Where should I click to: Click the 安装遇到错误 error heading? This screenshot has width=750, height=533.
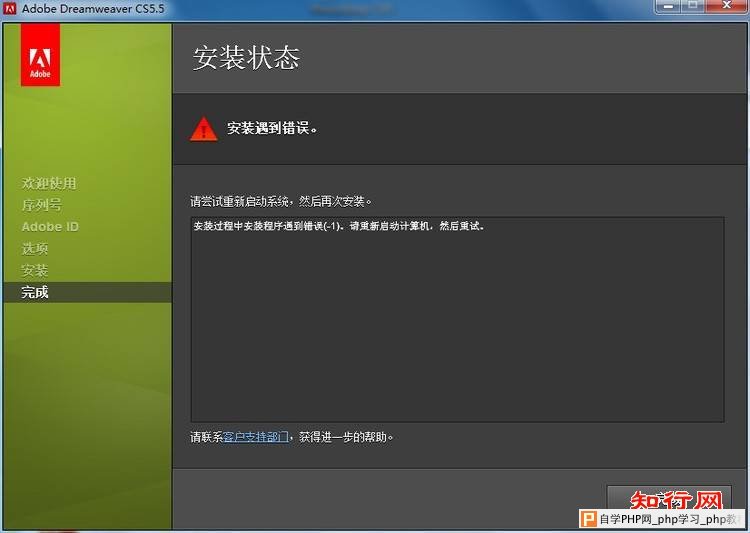[x=272, y=128]
